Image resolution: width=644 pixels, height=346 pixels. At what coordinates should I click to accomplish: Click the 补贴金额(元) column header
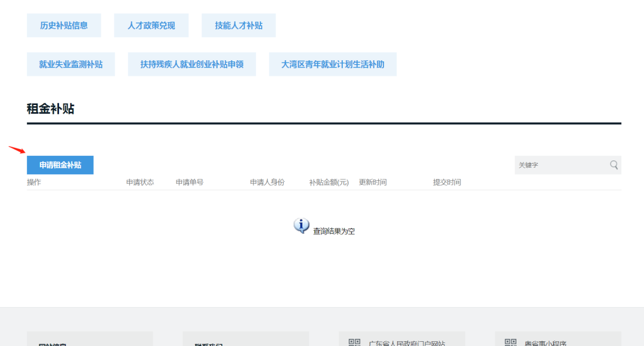tap(329, 183)
